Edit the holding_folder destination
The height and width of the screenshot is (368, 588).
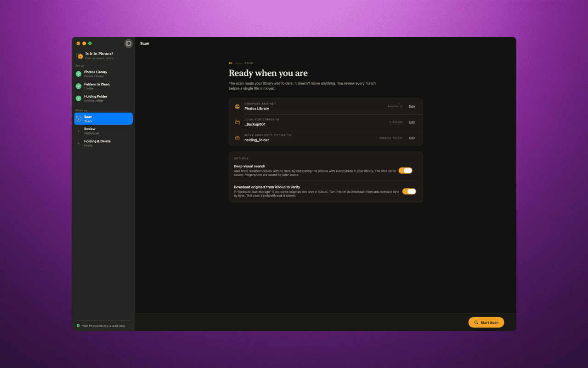tap(412, 138)
